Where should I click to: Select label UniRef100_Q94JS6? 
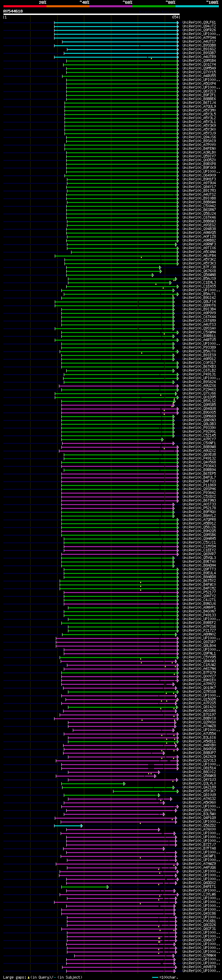pyautogui.click(x=199, y=137)
